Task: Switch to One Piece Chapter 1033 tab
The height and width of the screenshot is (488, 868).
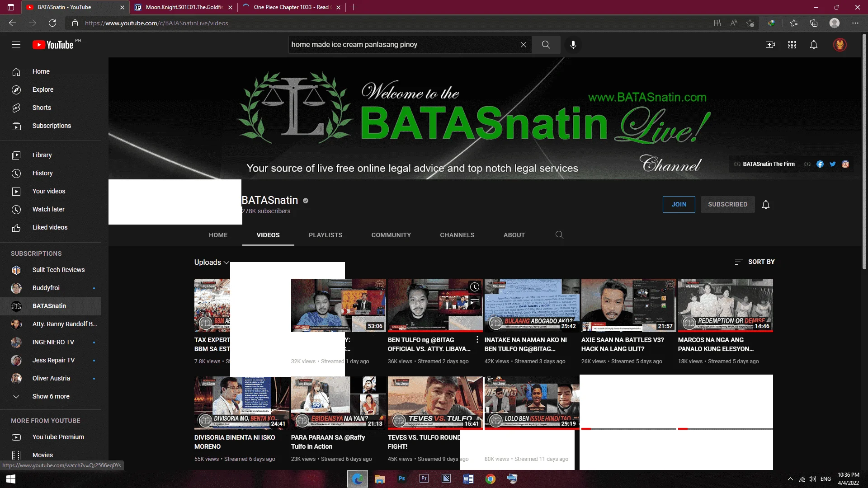Action: 292,7
